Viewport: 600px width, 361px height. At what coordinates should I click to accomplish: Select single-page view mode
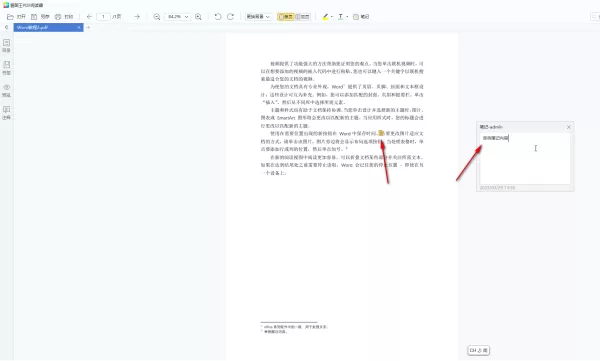(x=285, y=17)
